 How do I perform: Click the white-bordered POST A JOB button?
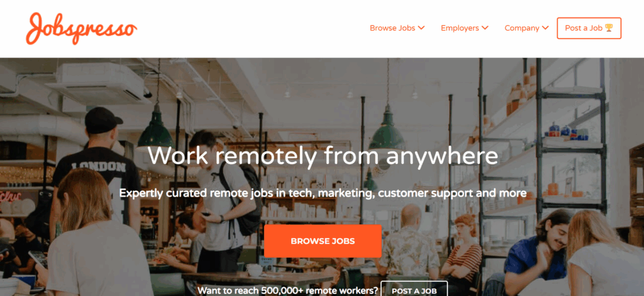coord(414,291)
